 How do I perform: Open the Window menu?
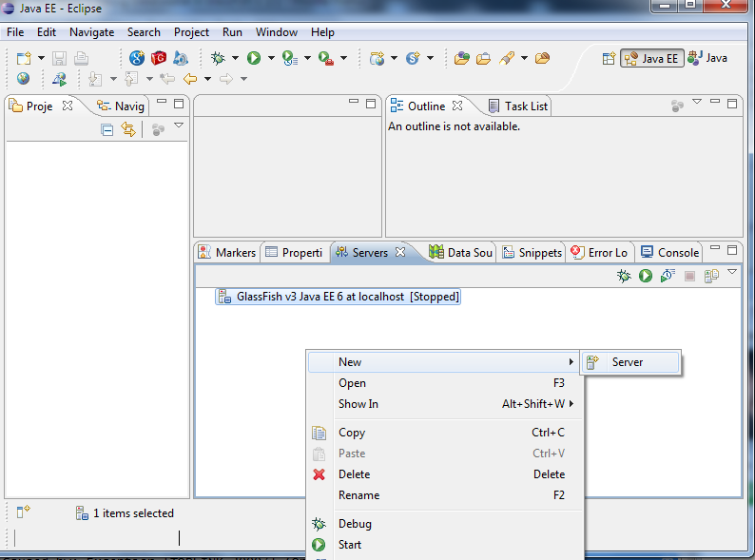click(277, 32)
